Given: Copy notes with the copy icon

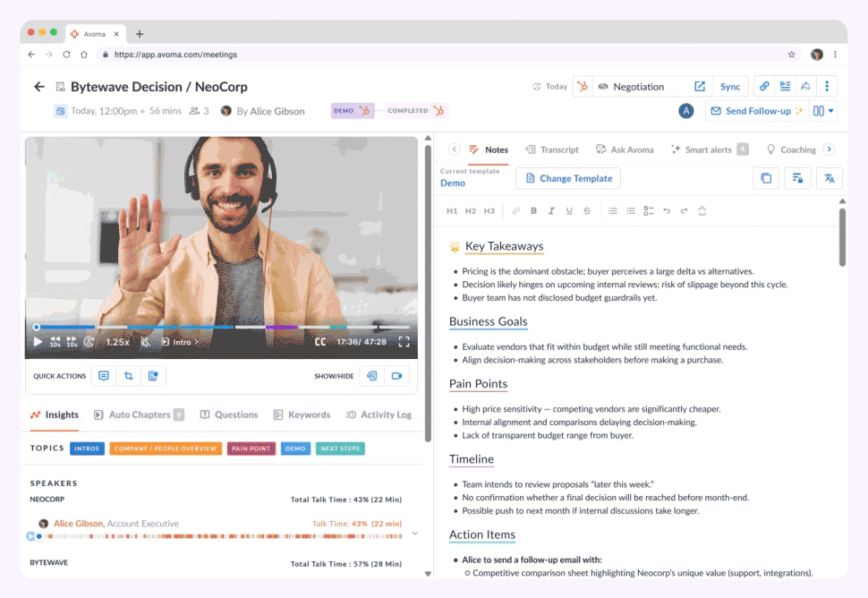Looking at the screenshot, I should click(766, 178).
